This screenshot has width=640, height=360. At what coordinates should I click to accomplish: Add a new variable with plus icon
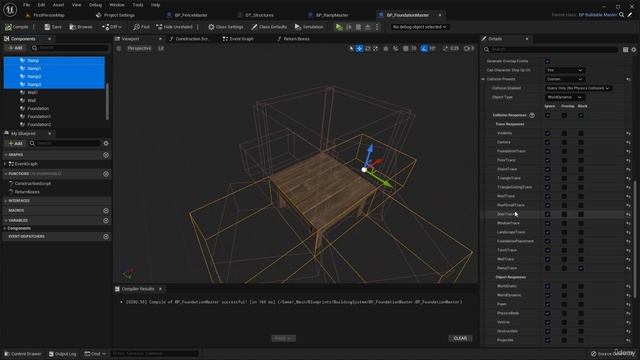tap(106, 220)
